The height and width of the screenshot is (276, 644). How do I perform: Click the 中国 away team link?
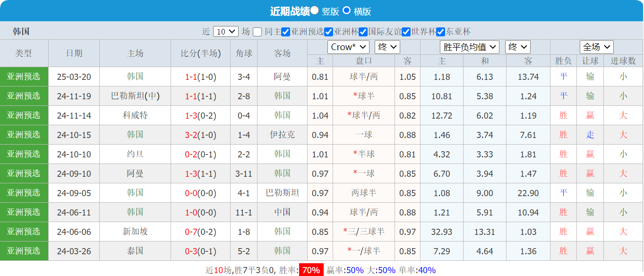coord(282,212)
